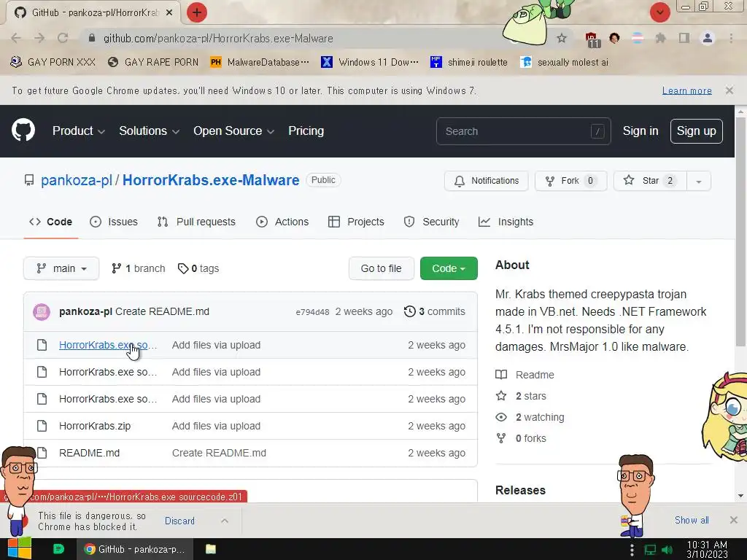
Task: Click the file icon beside HorrorKrabs.zip
Action: [x=42, y=426]
